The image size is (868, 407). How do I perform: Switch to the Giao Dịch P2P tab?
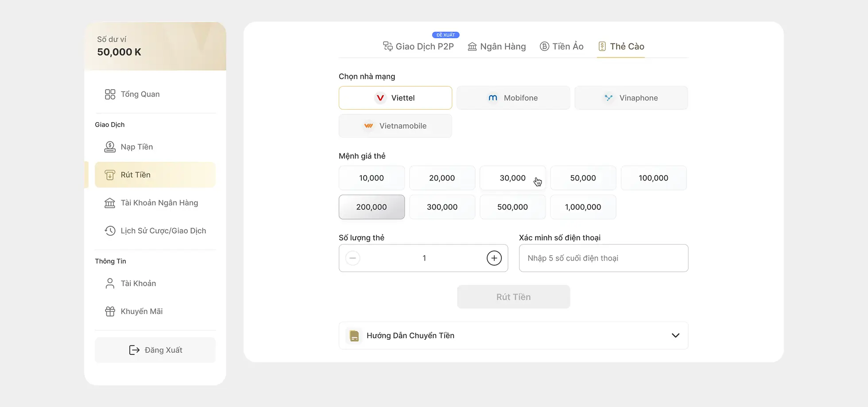[x=418, y=46]
